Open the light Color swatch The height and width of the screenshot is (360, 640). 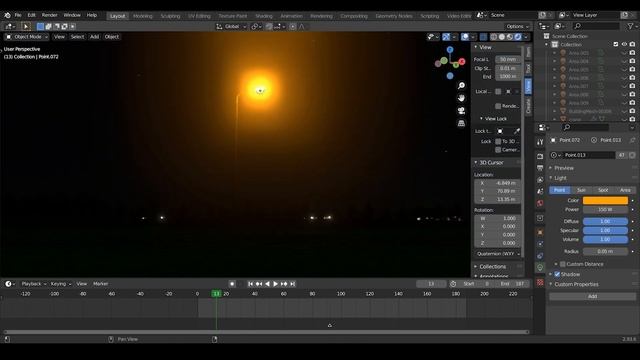point(605,200)
